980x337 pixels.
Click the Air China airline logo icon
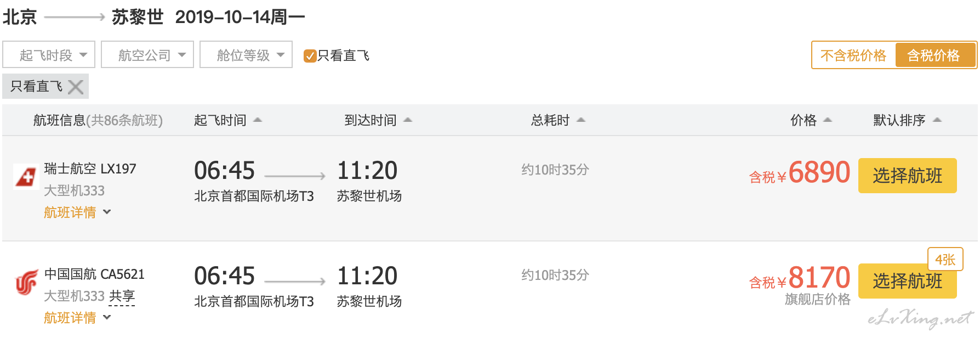point(26,282)
